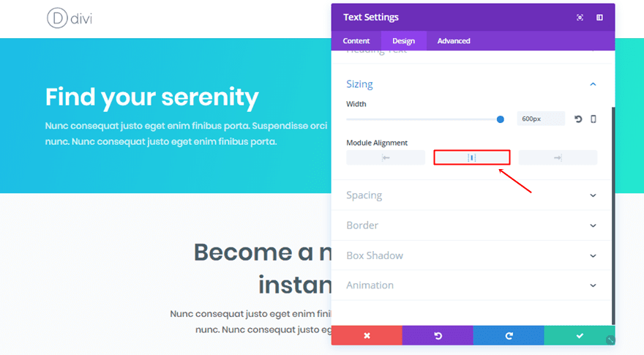Redo via the blue footer button
Image resolution: width=644 pixels, height=355 pixels.
509,335
